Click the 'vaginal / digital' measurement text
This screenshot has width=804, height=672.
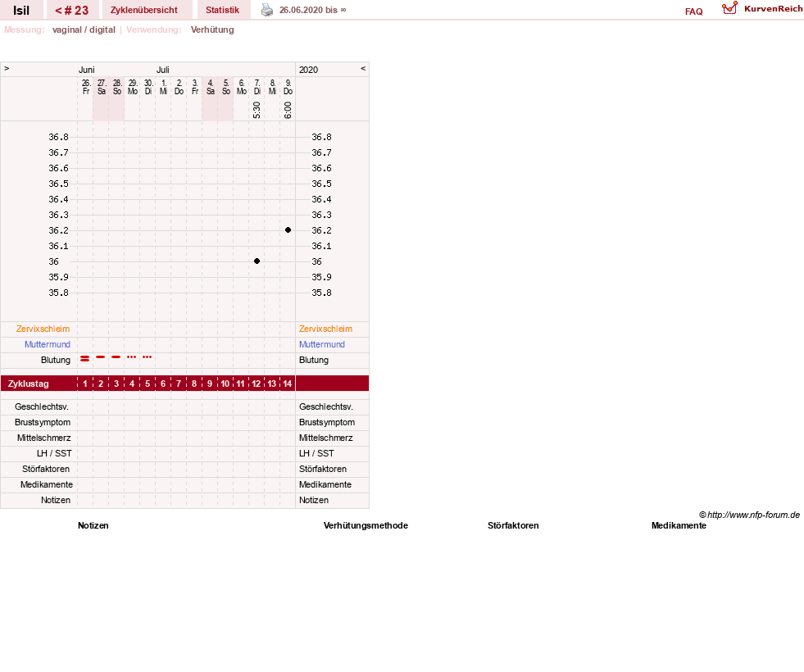click(x=84, y=30)
